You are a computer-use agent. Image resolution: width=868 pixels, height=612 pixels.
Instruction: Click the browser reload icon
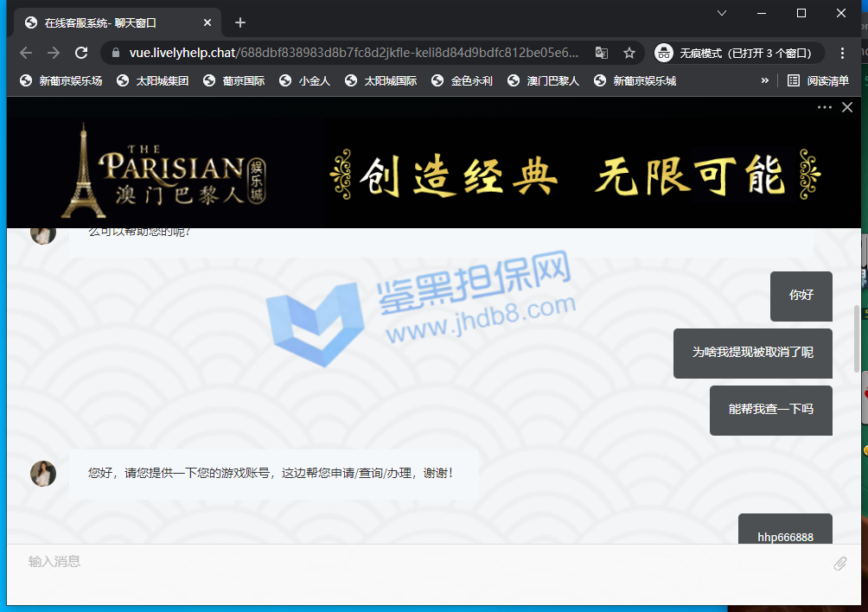pos(81,53)
